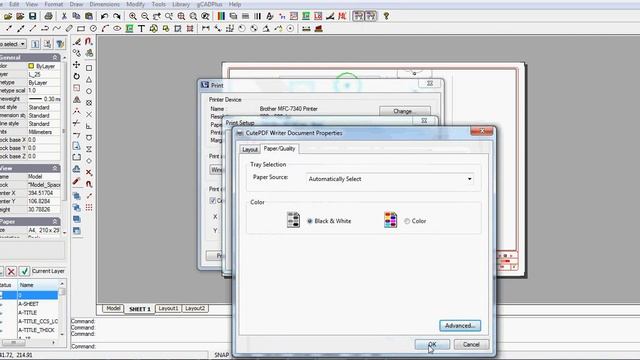This screenshot has height=360, width=640.
Task: Click OK in Document Properties dialog
Action: click(432, 344)
